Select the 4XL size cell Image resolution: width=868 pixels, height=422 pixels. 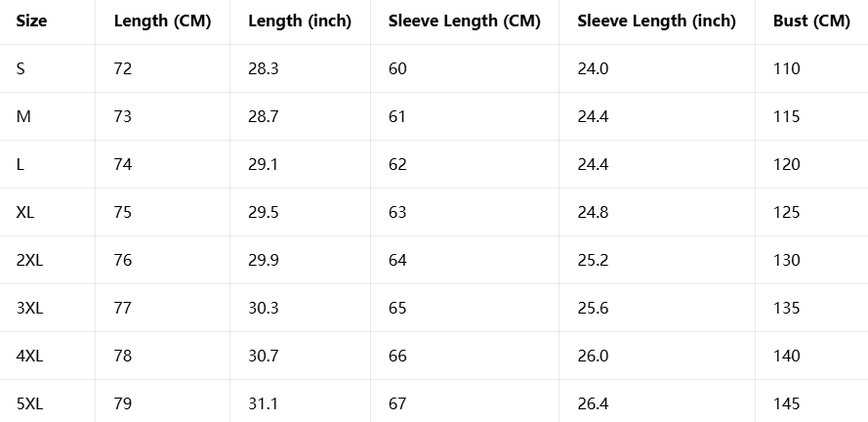point(30,356)
